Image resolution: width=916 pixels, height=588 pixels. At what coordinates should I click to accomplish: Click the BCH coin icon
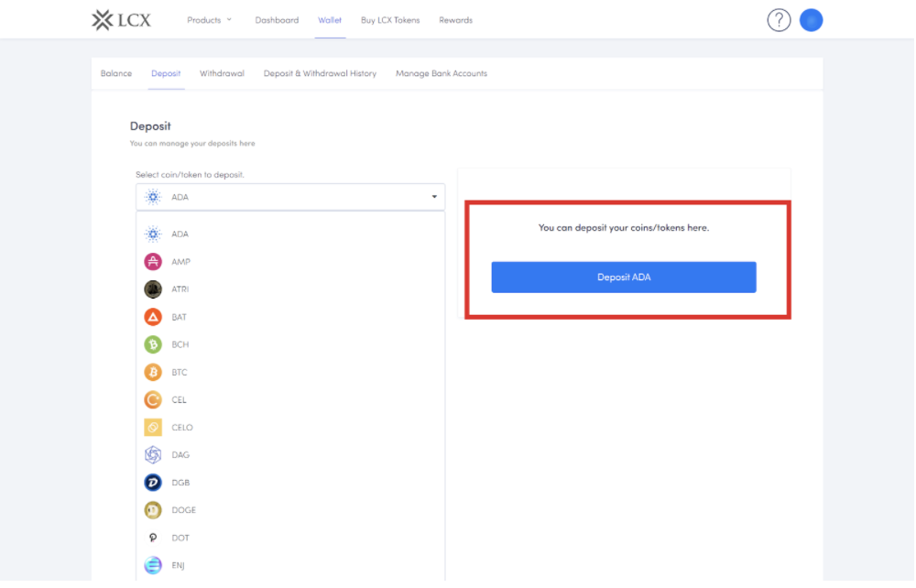click(153, 344)
